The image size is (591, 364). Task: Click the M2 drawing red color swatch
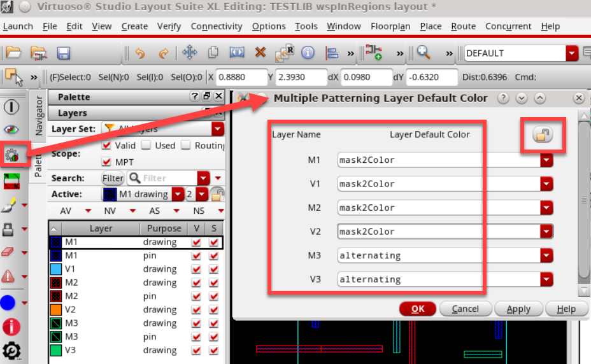[56, 283]
